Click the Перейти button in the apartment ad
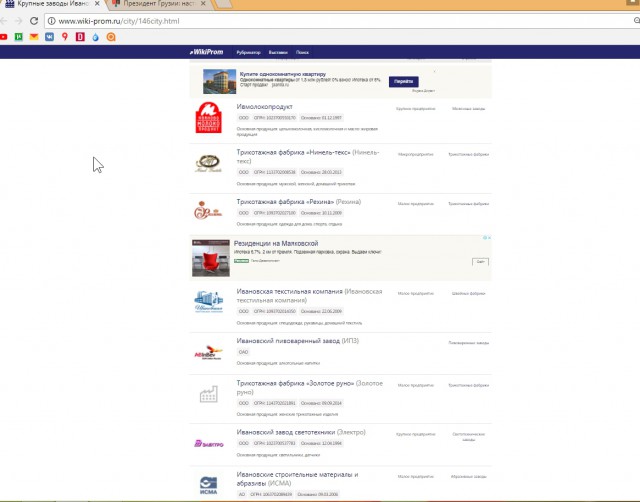640x502 pixels. pyautogui.click(x=403, y=82)
